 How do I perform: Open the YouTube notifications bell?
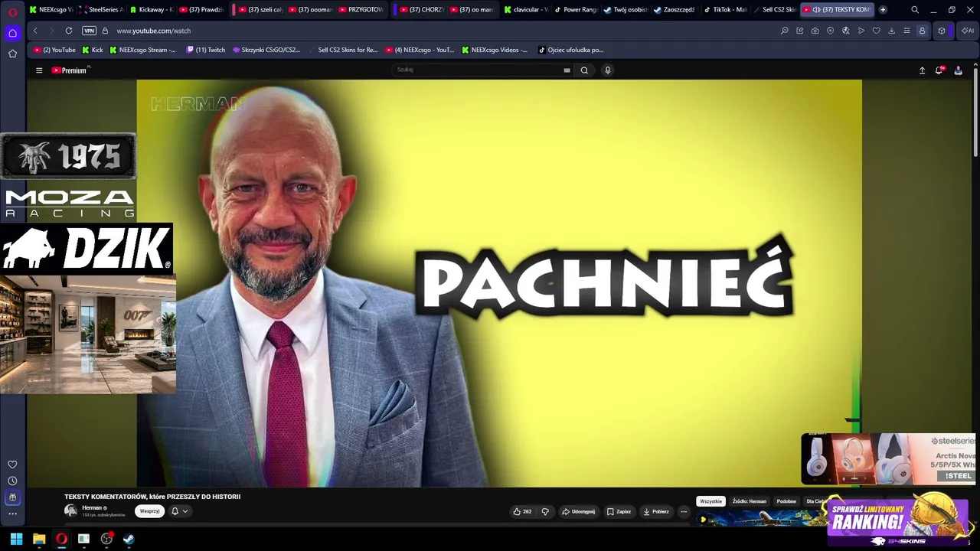[939, 70]
